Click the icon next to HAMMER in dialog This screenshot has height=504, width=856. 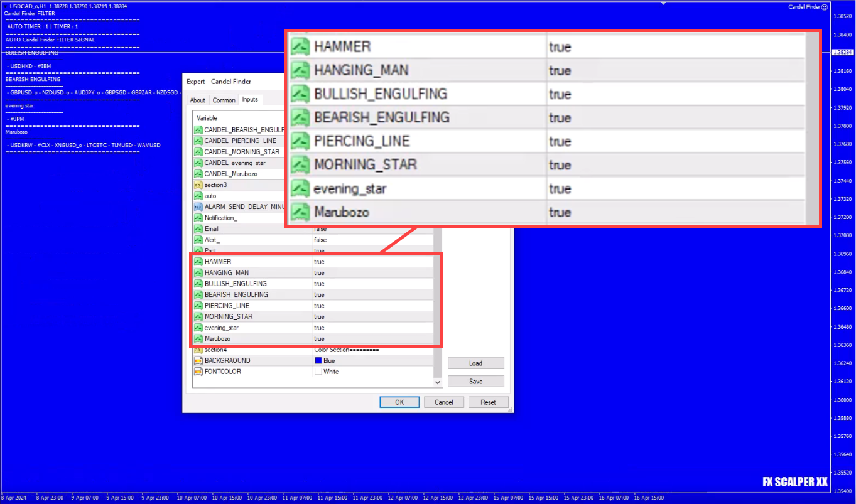tap(198, 262)
